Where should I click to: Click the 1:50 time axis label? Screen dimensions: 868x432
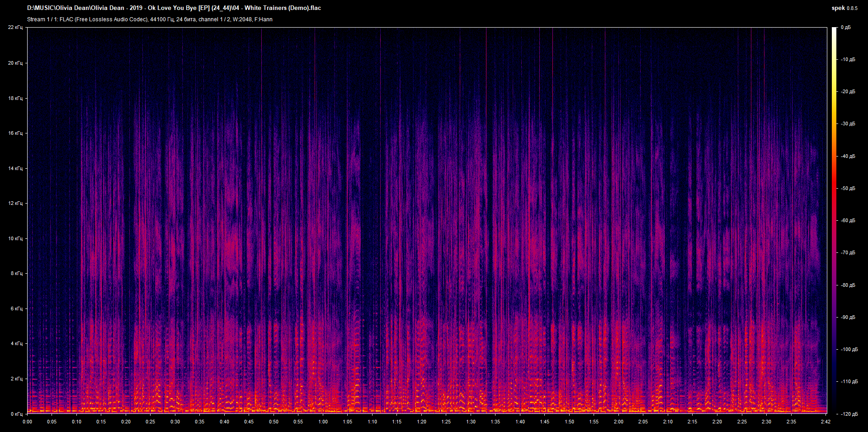570,422
